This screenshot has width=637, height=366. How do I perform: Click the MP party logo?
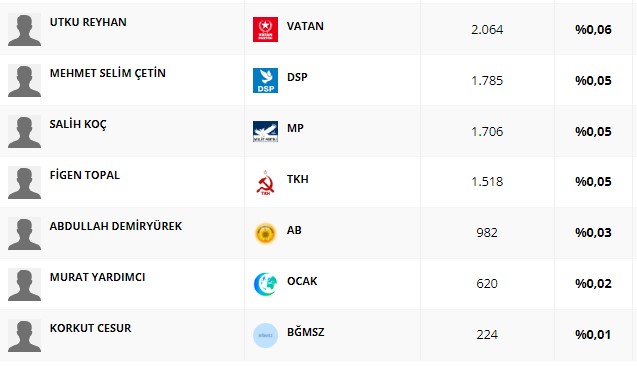click(x=265, y=132)
